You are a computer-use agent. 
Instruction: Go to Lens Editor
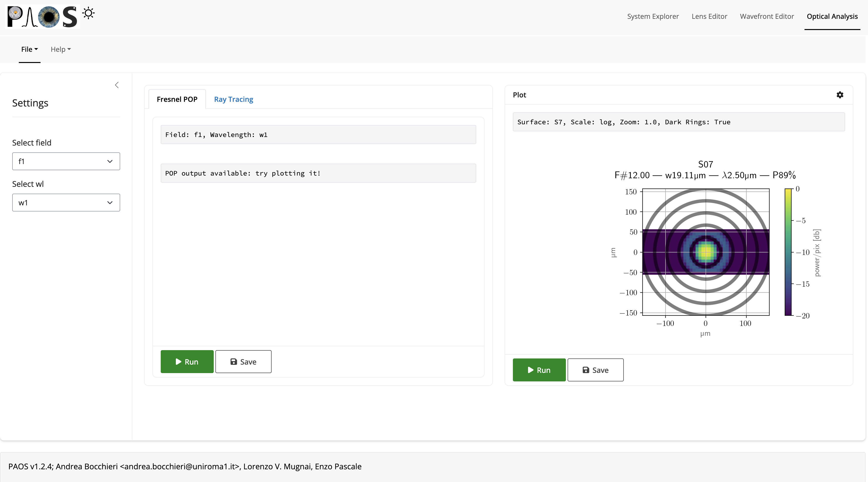(x=709, y=16)
